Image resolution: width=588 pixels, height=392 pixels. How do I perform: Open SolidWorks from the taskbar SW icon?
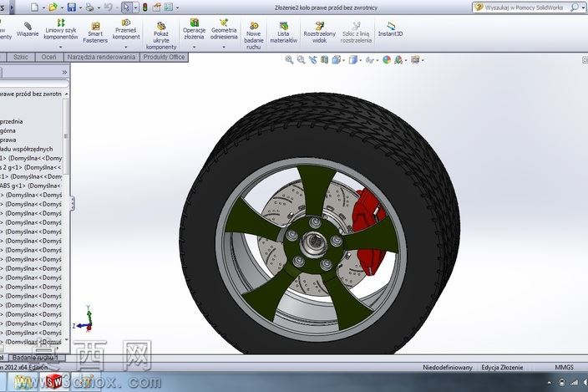click(54, 382)
